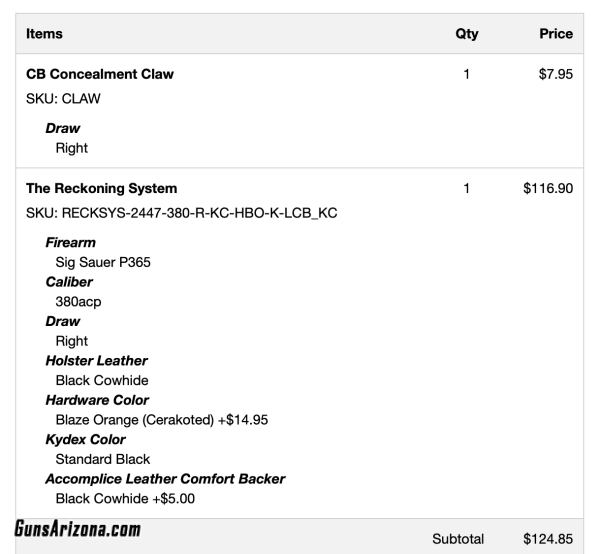
Task: Click the 380acp caliber value
Action: click(78, 301)
